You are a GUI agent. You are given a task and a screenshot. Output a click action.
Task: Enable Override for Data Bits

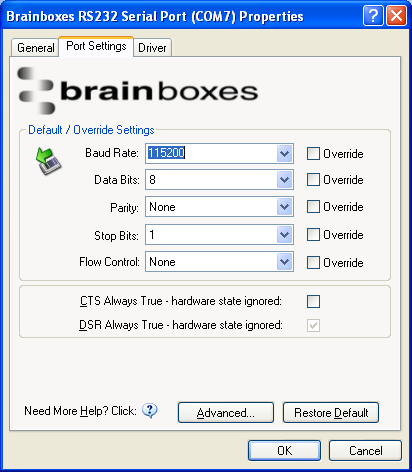click(313, 179)
